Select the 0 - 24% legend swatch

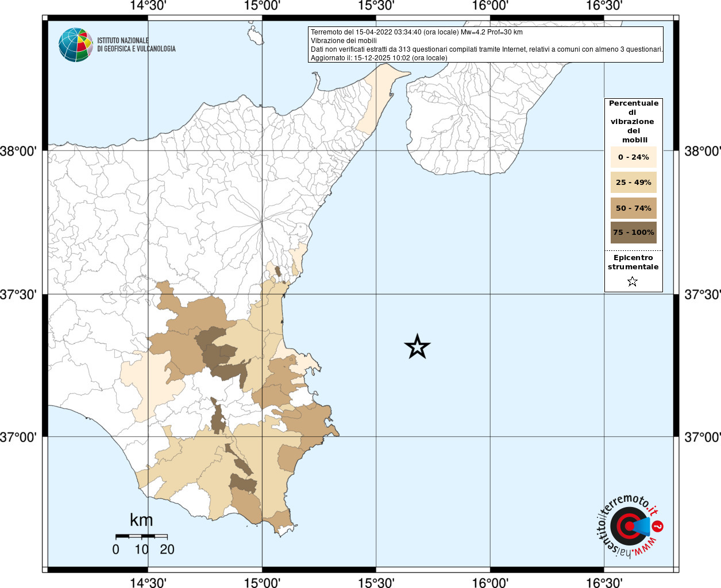point(633,157)
